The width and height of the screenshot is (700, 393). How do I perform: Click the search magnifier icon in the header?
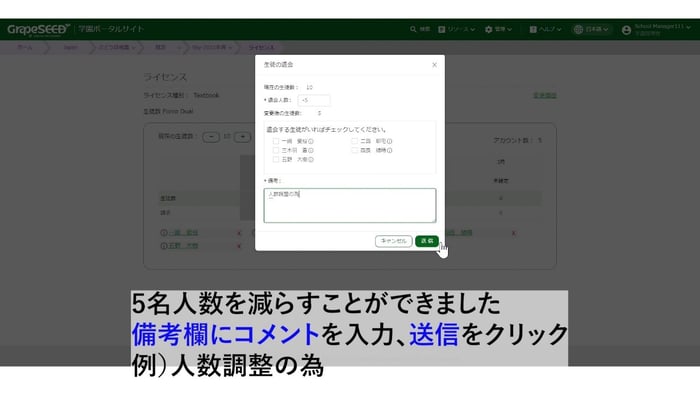(x=413, y=29)
